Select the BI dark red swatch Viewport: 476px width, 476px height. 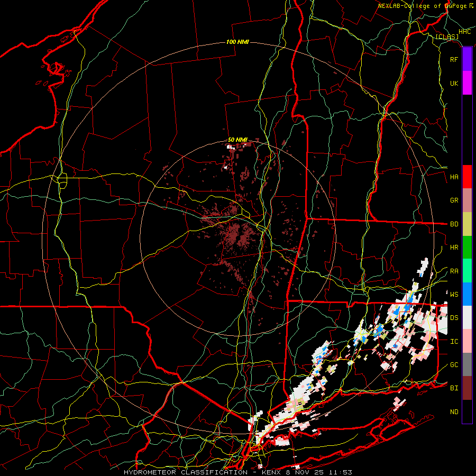467,388
